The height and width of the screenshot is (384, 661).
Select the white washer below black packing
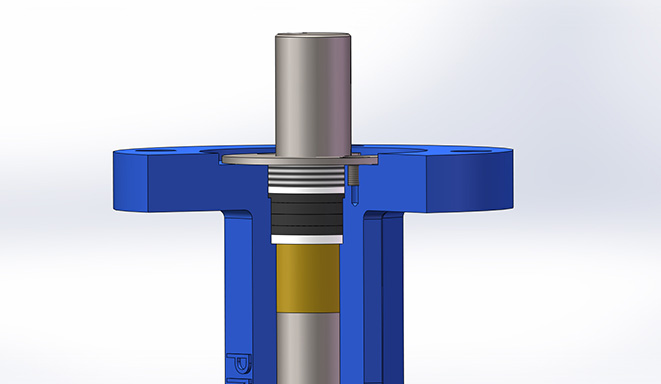[x=306, y=239]
